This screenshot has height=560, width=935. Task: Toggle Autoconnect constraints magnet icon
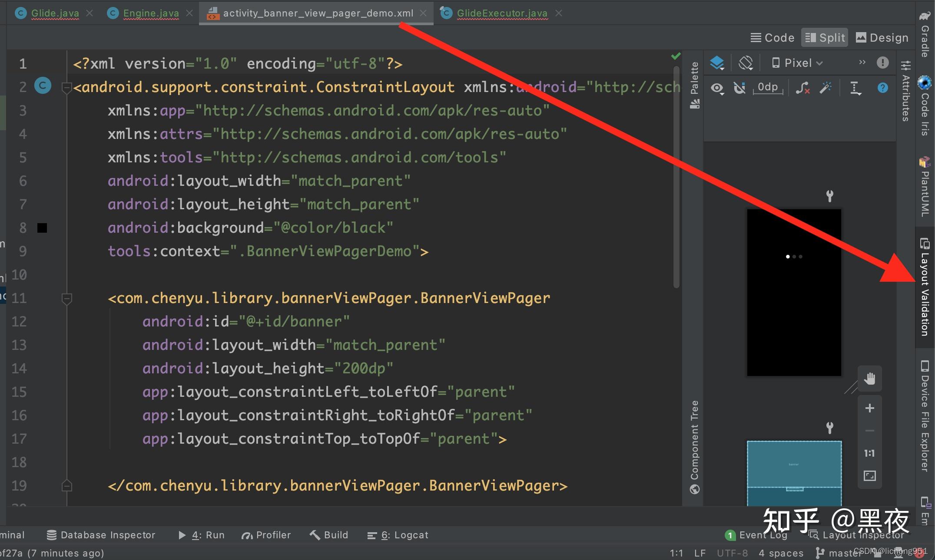(740, 88)
